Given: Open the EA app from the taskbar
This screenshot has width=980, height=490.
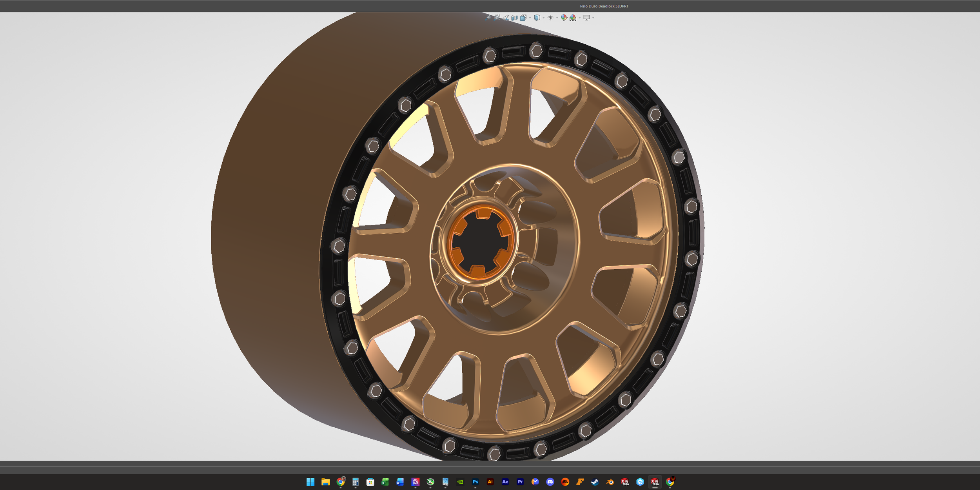Looking at the screenshot, I should (x=565, y=482).
